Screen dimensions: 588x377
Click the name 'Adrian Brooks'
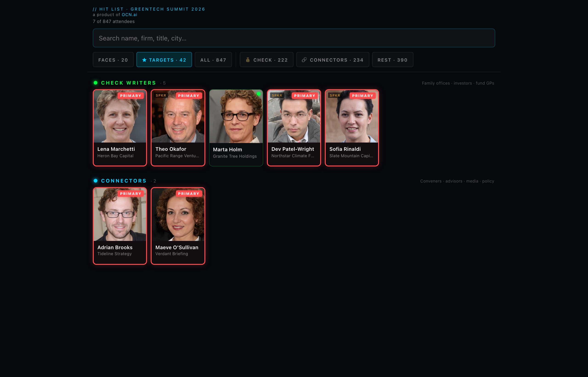pyautogui.click(x=115, y=248)
